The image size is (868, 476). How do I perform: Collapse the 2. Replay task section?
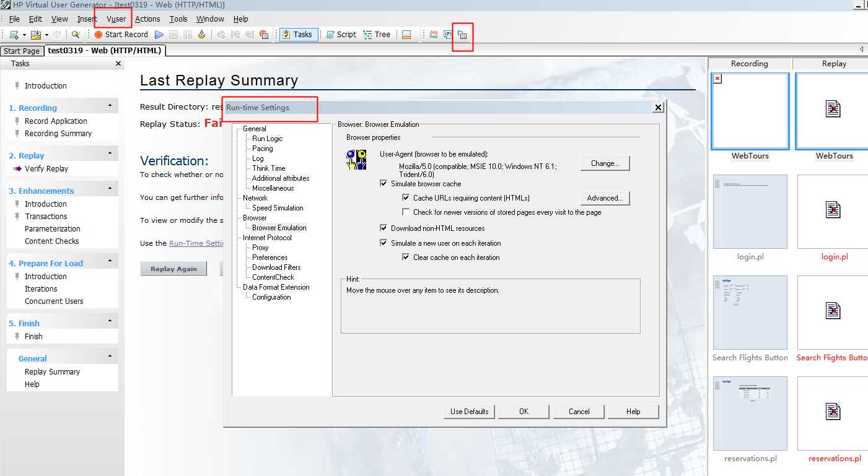[110, 154]
